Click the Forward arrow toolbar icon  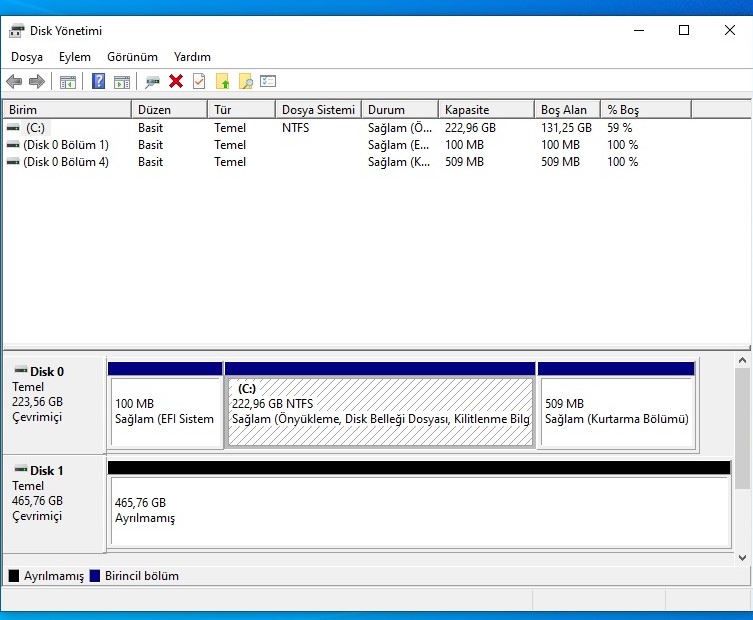pos(37,82)
